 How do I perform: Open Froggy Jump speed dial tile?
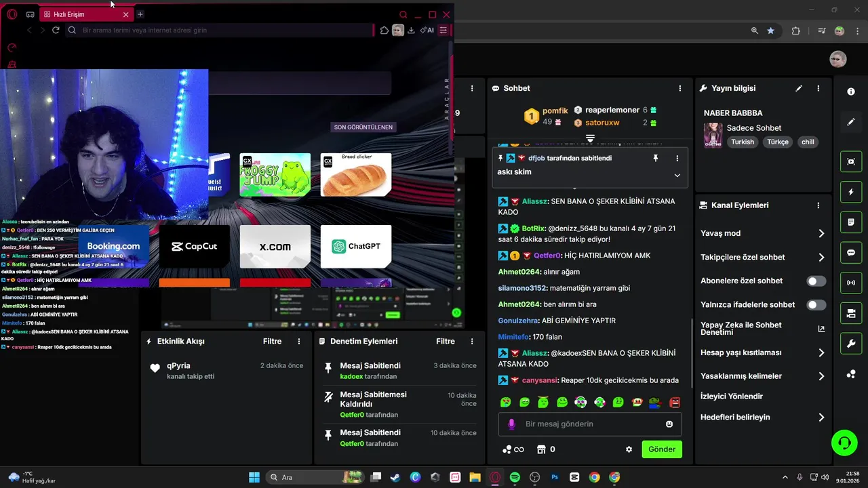[275, 175]
